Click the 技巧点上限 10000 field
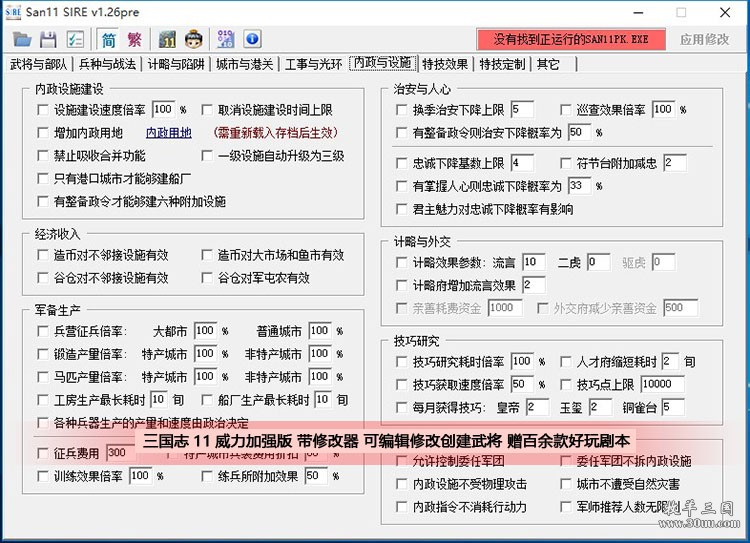The image size is (750, 543). [662, 384]
